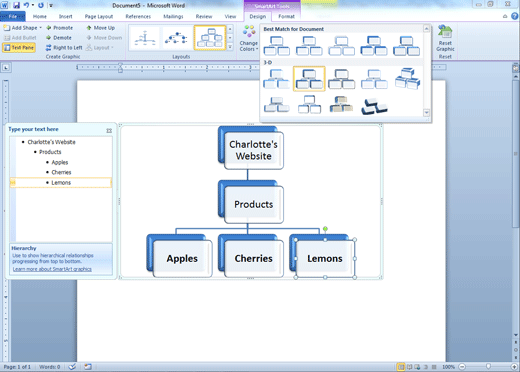Image resolution: width=520 pixels, height=372 pixels.
Task: Open the blue File menu
Action: 13,16
